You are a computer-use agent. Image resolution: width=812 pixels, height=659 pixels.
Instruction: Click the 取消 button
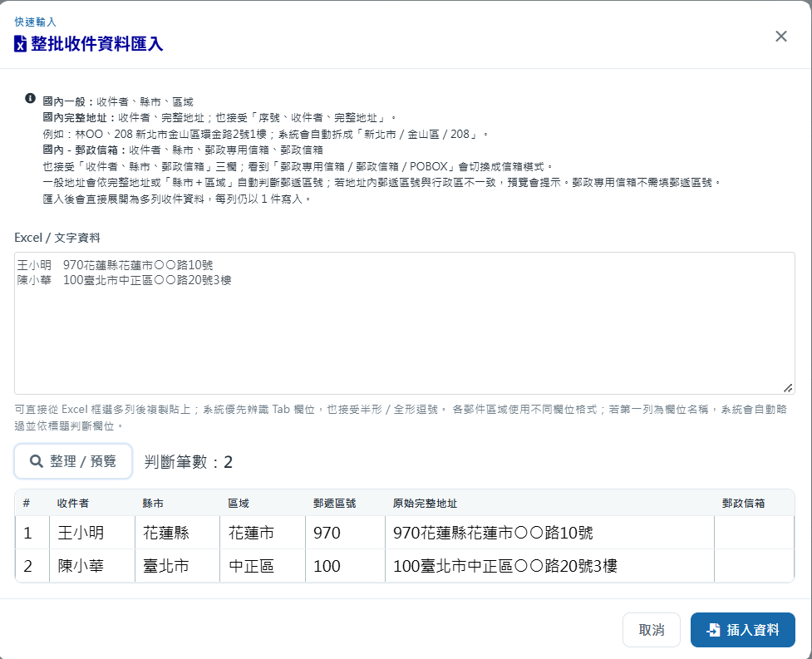pos(651,630)
